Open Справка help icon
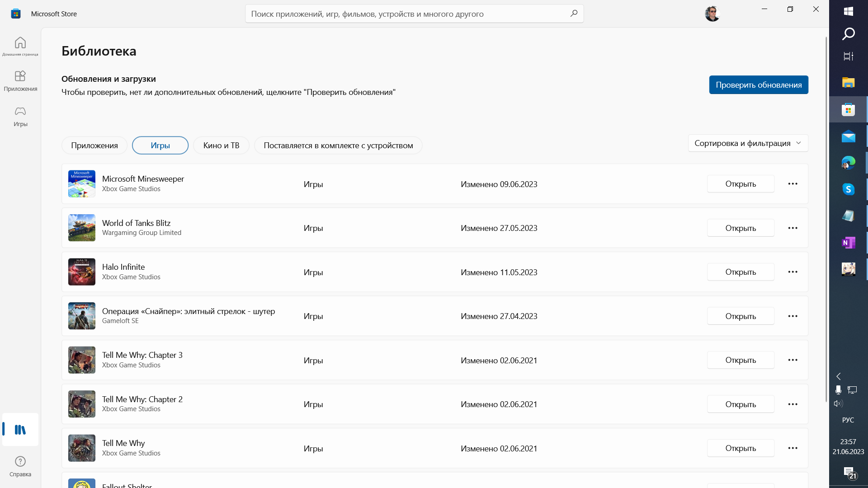The width and height of the screenshot is (868, 488). (20, 466)
